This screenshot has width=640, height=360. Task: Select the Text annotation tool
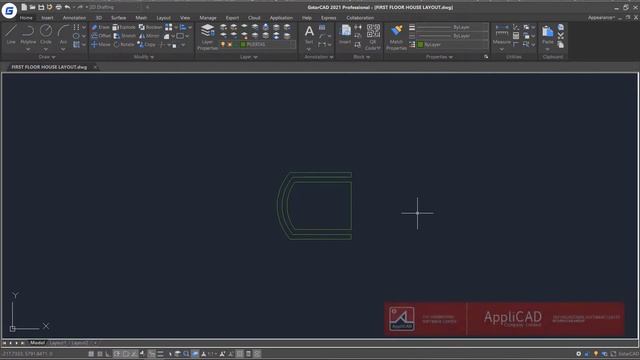(309, 34)
